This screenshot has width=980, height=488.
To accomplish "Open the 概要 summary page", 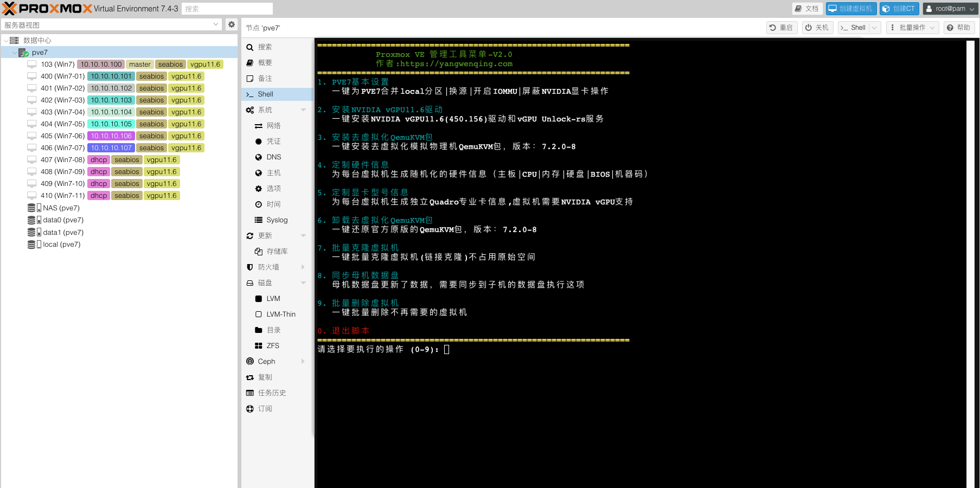I will click(x=265, y=63).
